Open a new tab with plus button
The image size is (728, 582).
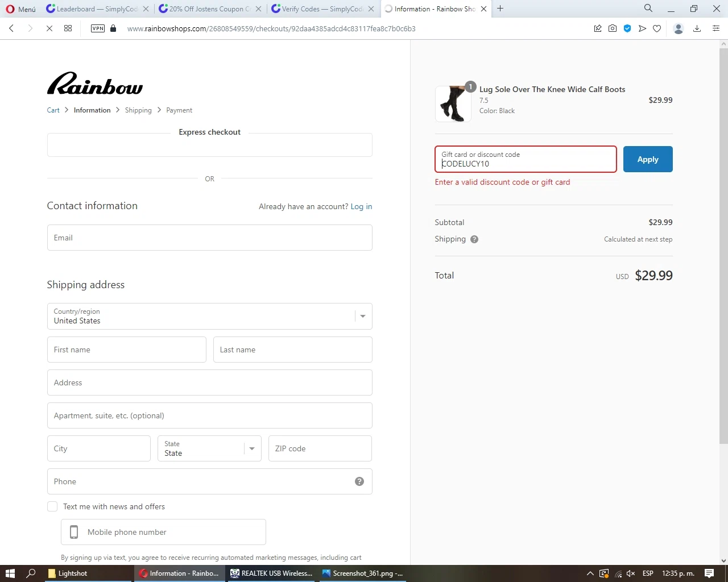pyautogui.click(x=500, y=9)
